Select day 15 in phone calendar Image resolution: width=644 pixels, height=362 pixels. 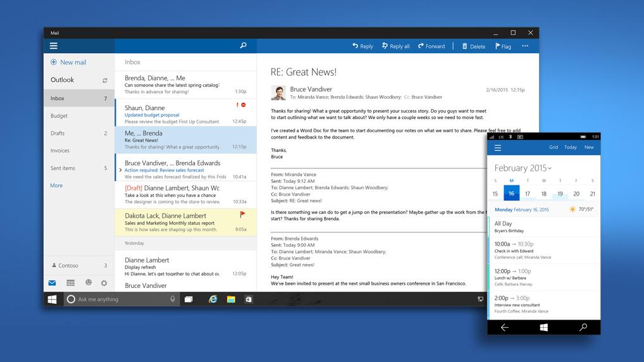pyautogui.click(x=495, y=194)
